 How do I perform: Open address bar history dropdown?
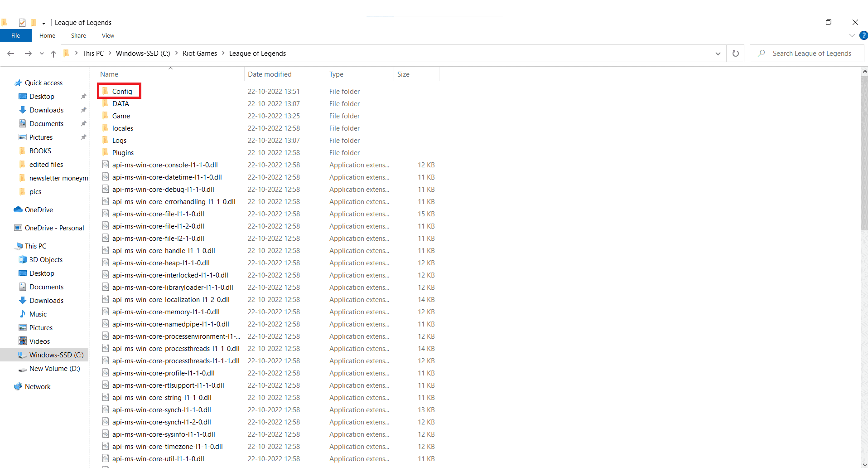click(718, 54)
